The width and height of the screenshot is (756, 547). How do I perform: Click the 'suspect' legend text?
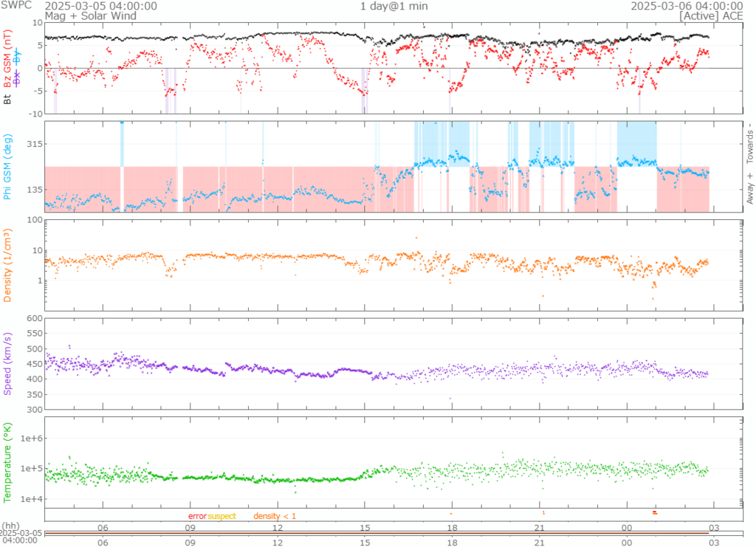[221, 516]
